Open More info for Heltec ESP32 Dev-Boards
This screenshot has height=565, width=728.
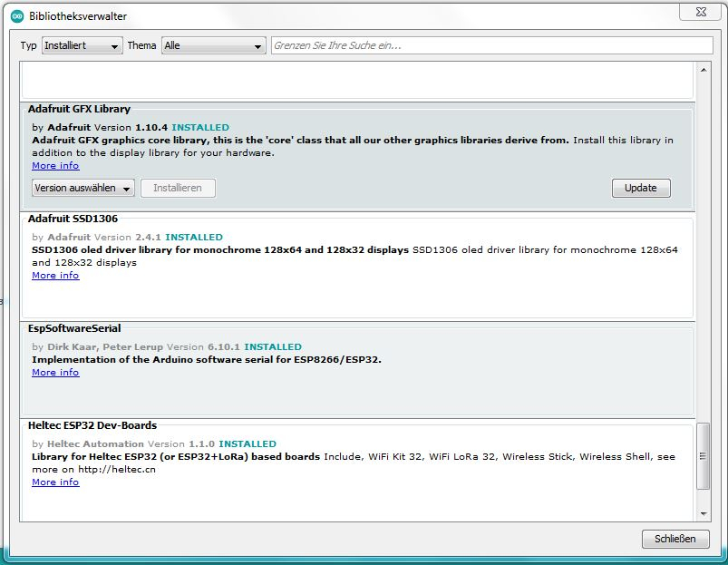[55, 482]
